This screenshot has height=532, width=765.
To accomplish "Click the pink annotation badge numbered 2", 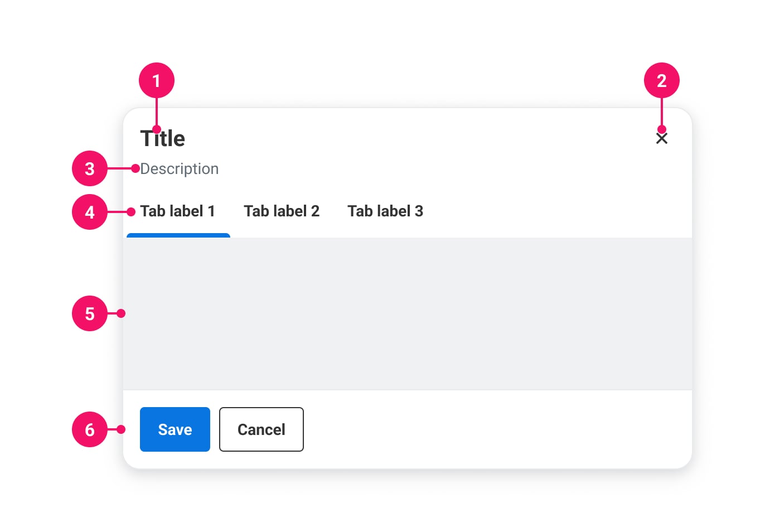I will 661,80.
